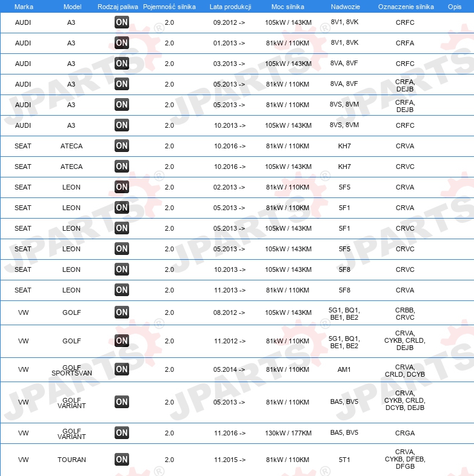This screenshot has height=476, width=474.
Task: Click the ON icon in VW GOLF 08.2012 row
Action: [x=122, y=312]
